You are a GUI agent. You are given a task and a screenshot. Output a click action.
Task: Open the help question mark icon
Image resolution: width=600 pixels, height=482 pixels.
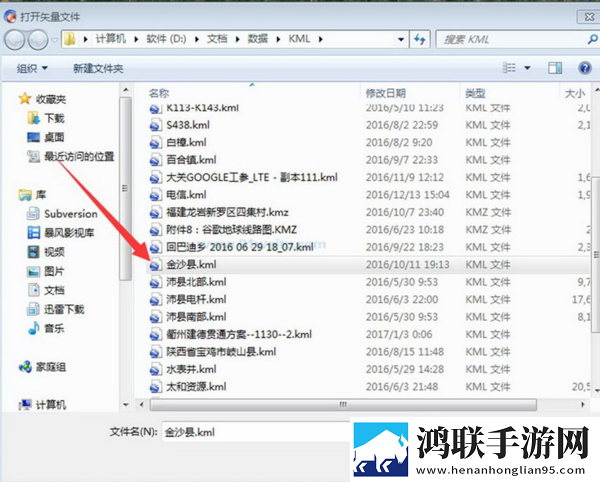click(585, 68)
